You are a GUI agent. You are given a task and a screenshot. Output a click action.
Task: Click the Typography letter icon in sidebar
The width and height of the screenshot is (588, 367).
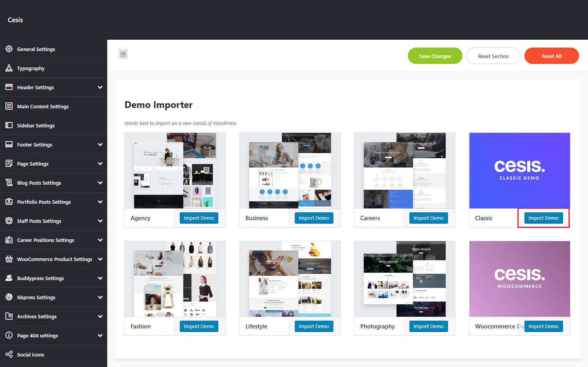tap(9, 68)
